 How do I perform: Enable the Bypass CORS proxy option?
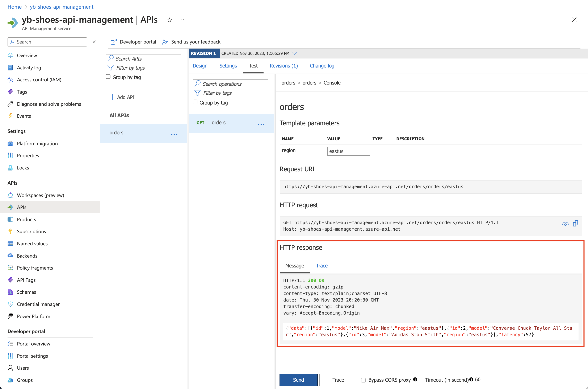click(363, 380)
